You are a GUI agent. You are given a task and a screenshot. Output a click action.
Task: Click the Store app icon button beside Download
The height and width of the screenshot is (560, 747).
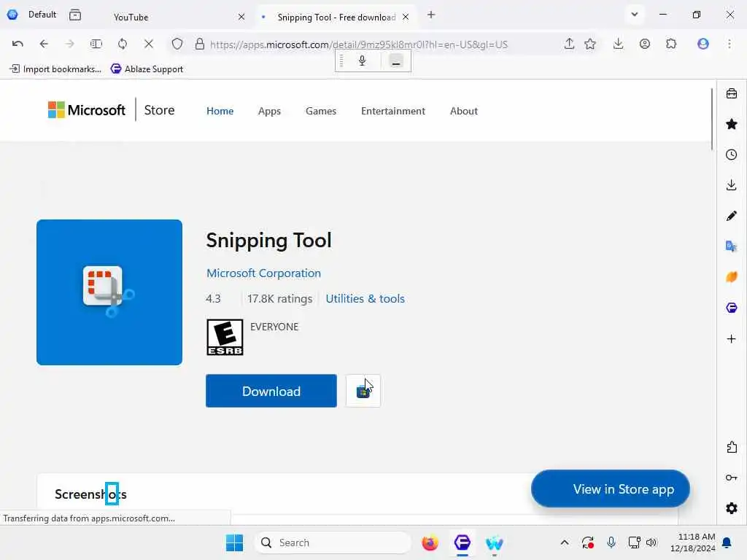(363, 391)
